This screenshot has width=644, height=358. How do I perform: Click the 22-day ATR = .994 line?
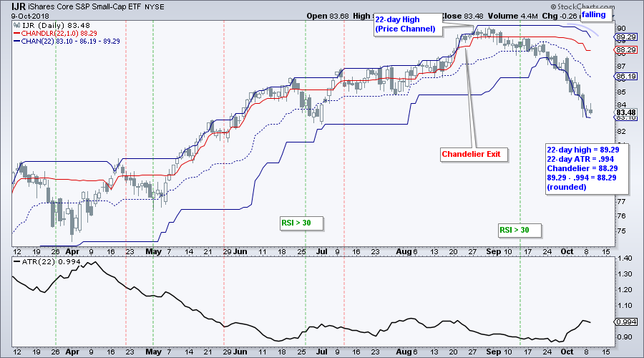(580, 159)
